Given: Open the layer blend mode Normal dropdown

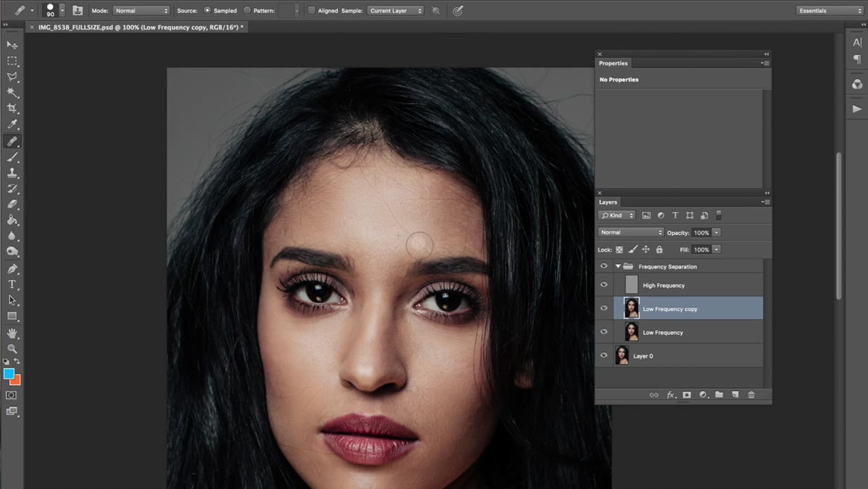Looking at the screenshot, I should click(x=631, y=232).
